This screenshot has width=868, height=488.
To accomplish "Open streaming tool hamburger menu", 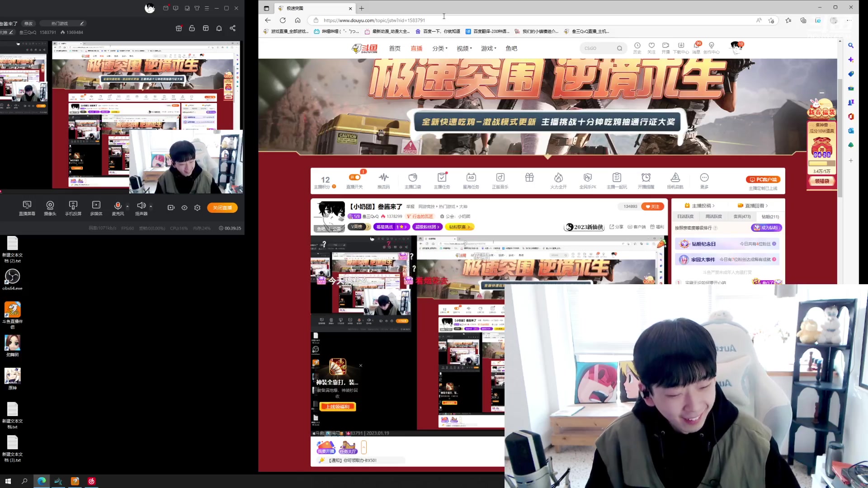I will coord(207,8).
